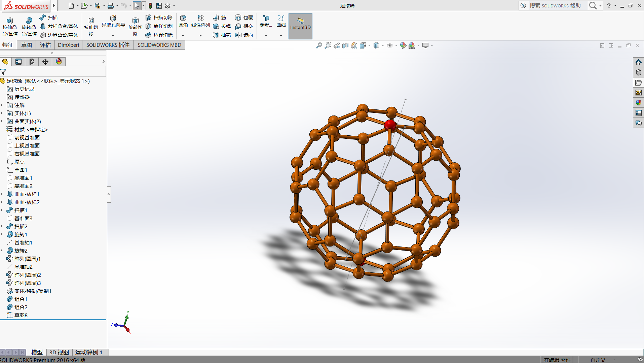Toggle the rebuild traffic light icon

pos(150,6)
